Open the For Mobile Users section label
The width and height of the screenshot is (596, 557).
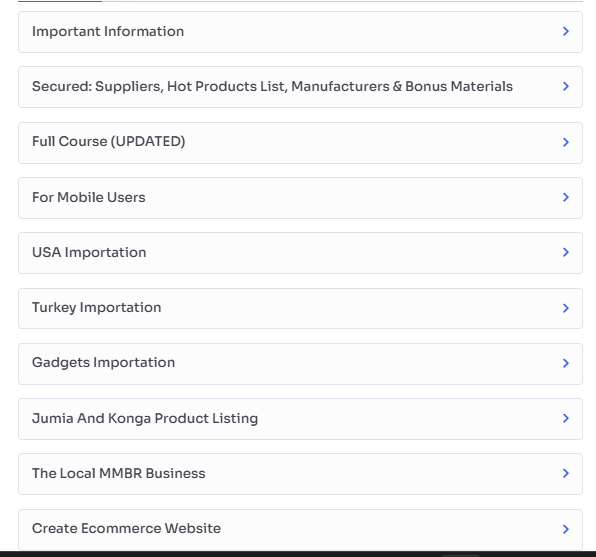(89, 197)
